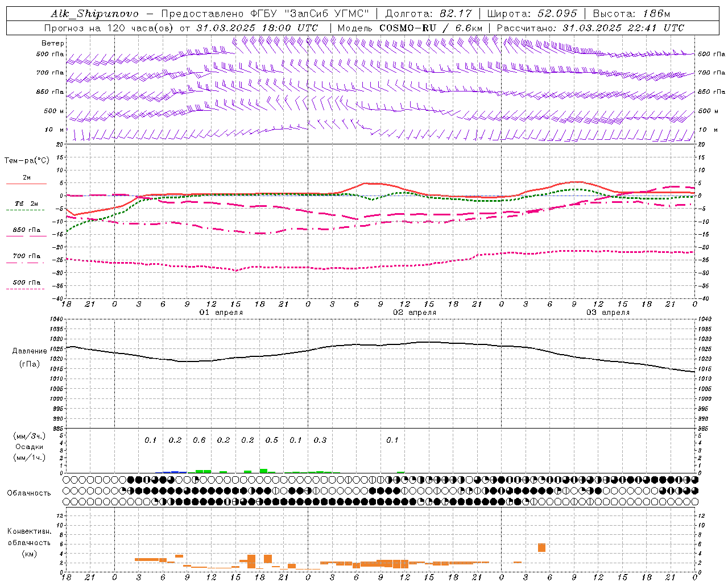
Task: Click the (мм/1ч.) precipitation unit label
Action: [x=30, y=458]
